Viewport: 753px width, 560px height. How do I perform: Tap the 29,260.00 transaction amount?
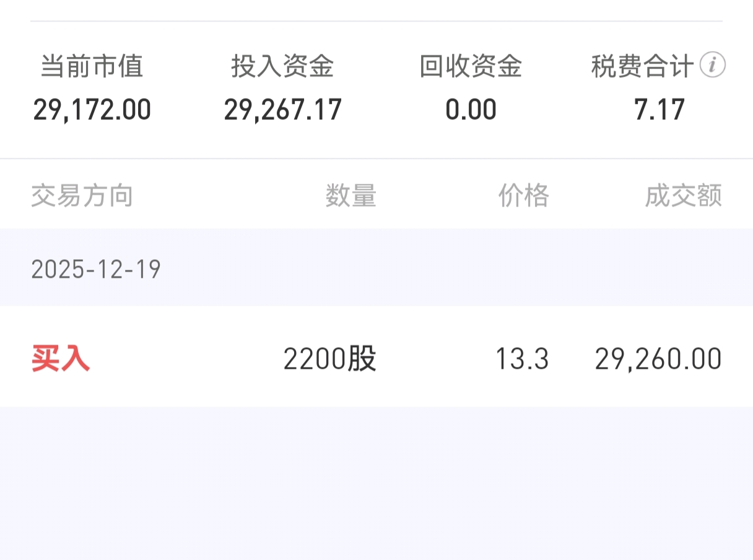(x=659, y=359)
